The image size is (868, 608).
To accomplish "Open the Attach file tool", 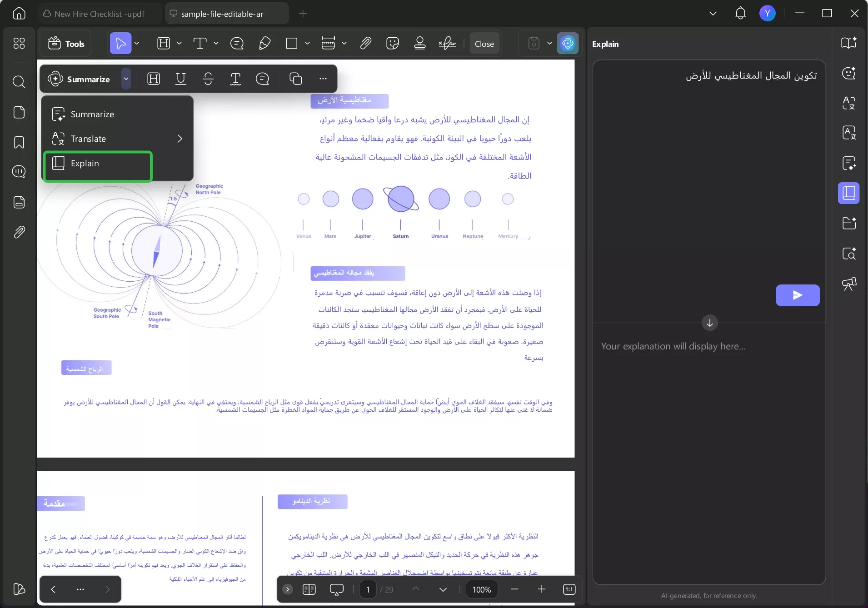I will tap(365, 43).
